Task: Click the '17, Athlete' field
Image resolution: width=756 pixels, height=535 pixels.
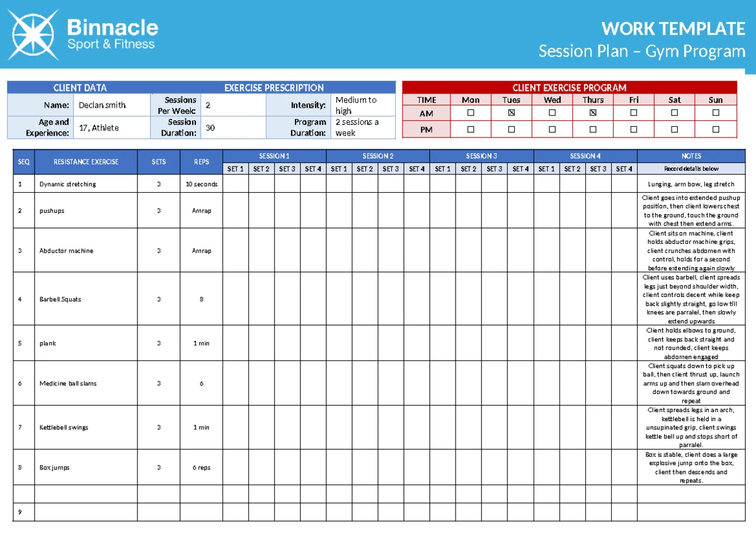Action: coord(112,128)
